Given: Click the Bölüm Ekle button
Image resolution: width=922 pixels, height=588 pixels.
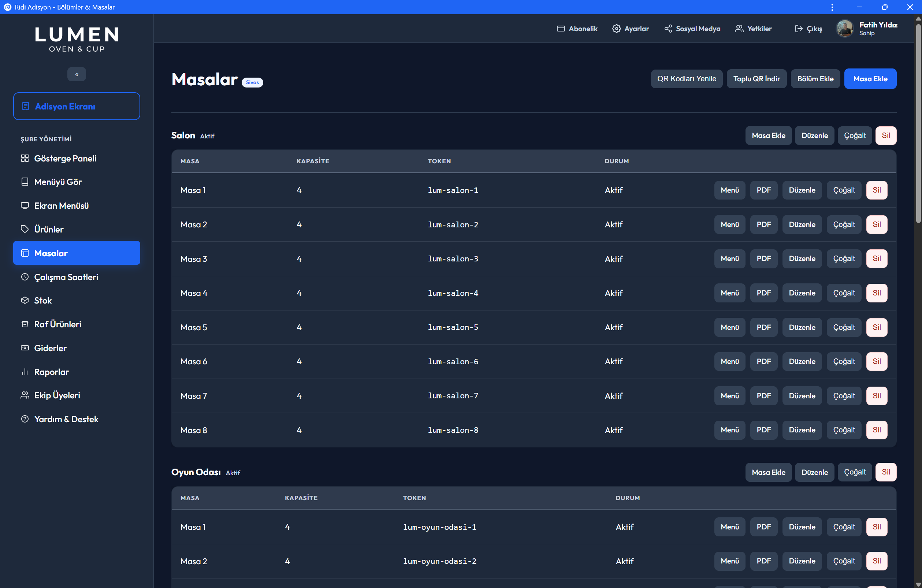Looking at the screenshot, I should pos(815,79).
